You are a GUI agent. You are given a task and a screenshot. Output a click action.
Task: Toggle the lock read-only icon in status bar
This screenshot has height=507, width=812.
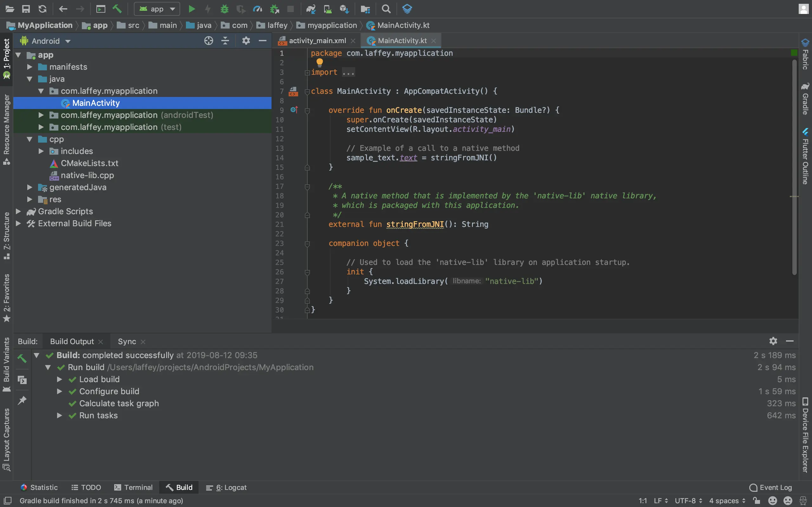(756, 501)
